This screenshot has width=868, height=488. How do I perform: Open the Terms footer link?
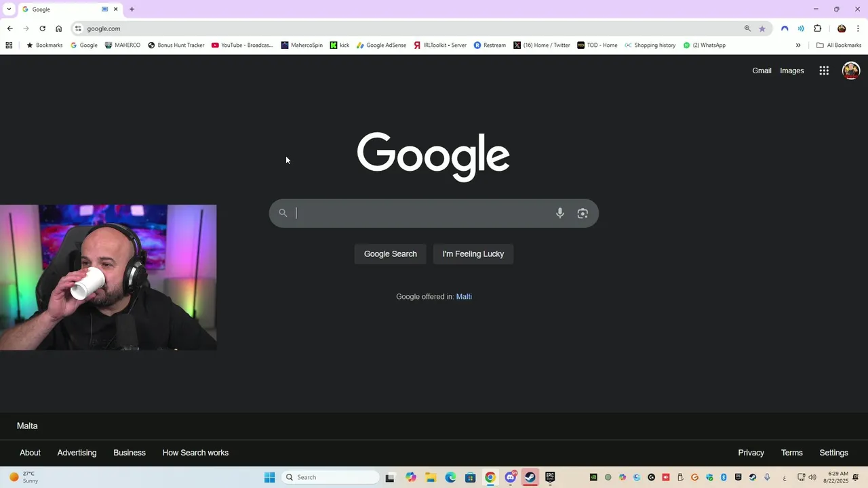click(791, 453)
